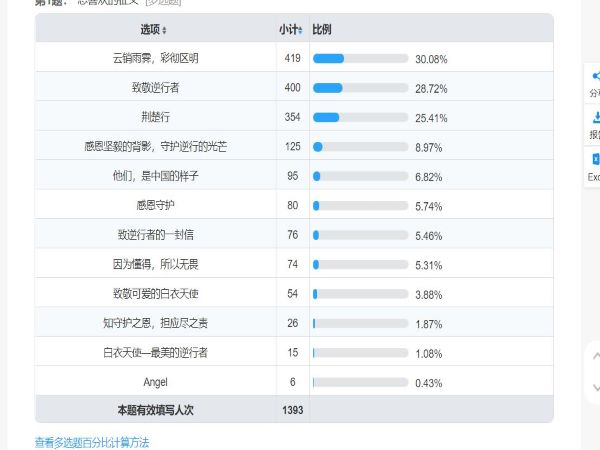Click the Angel option label
The height and width of the screenshot is (450, 600).
[x=155, y=382]
